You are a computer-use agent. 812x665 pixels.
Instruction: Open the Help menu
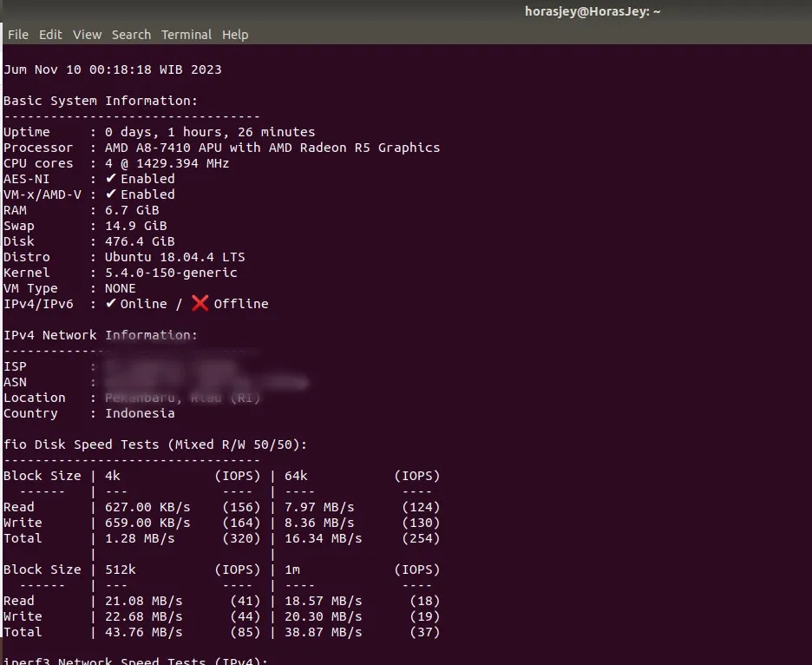[234, 35]
